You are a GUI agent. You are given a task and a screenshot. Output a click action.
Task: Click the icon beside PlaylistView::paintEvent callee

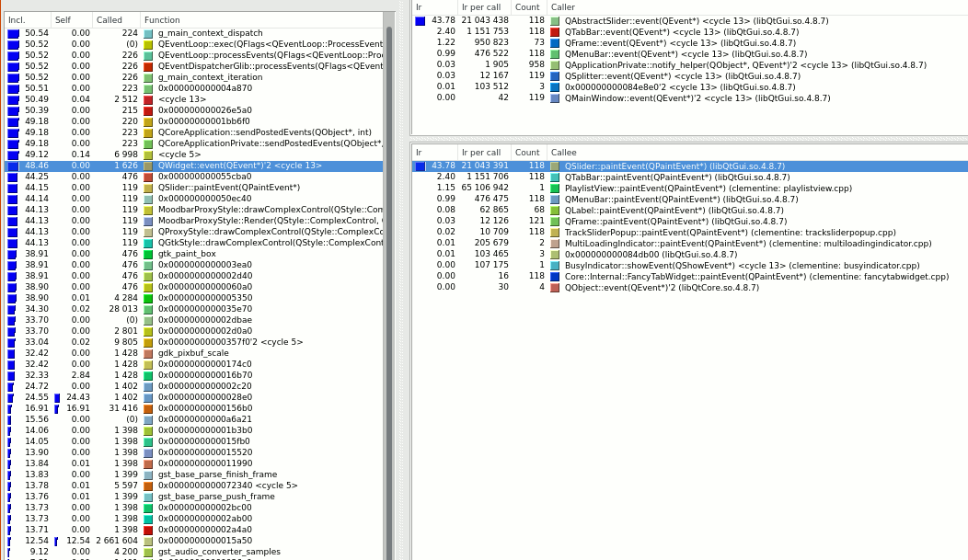pos(555,189)
